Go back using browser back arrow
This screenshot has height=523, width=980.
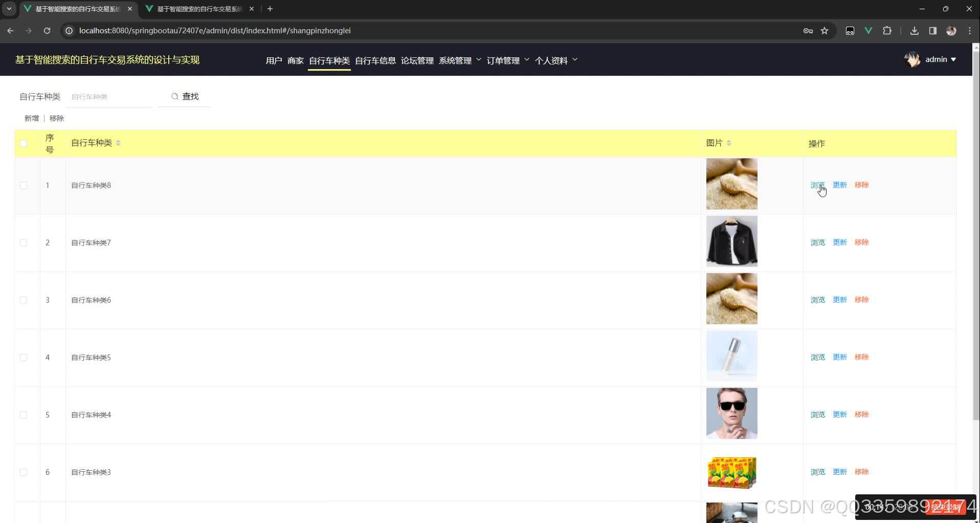[x=10, y=31]
